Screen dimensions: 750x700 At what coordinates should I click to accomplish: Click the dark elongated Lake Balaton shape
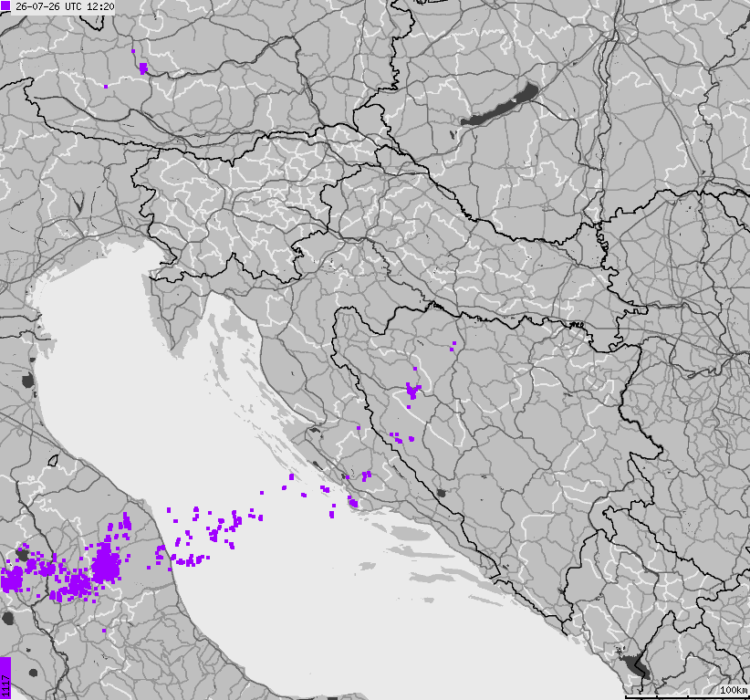[x=500, y=104]
